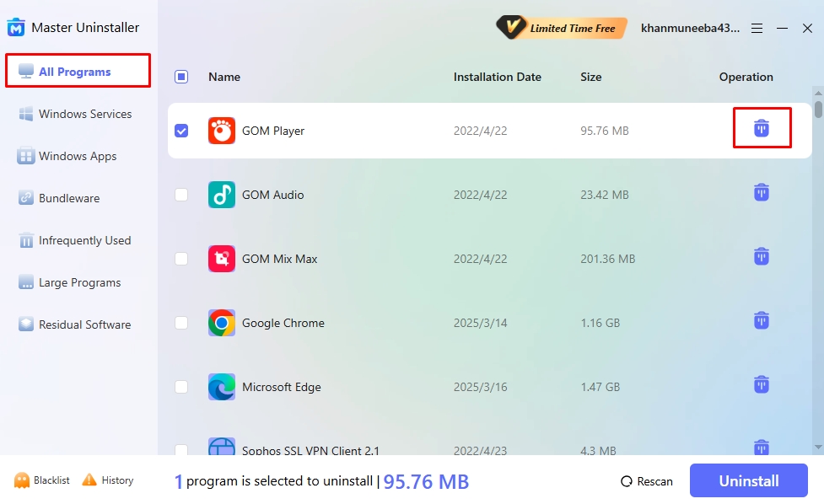Open the Blacklist link
This screenshot has width=824, height=504.
[x=51, y=480]
